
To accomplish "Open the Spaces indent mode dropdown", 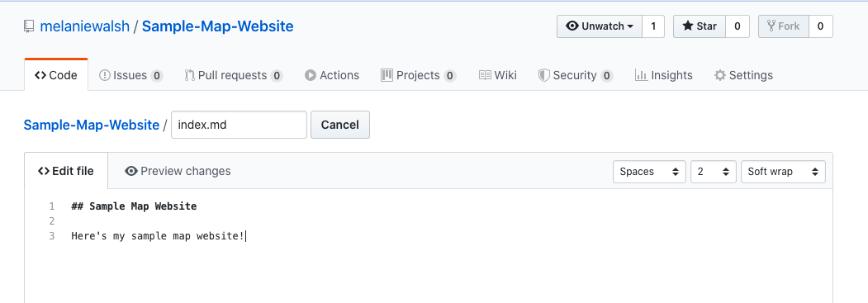I will coord(649,172).
